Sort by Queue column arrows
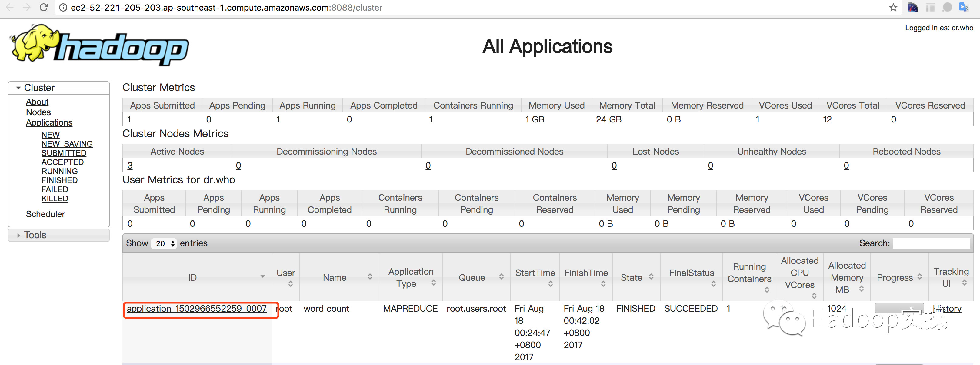 point(502,277)
